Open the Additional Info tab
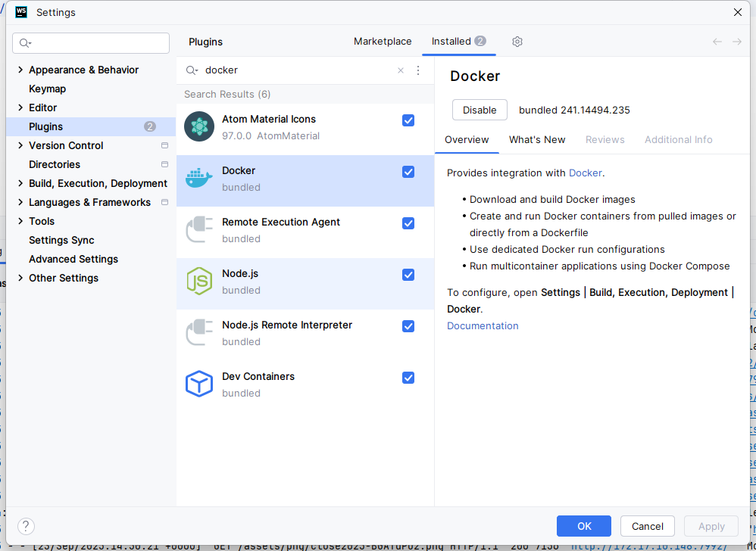 679,140
